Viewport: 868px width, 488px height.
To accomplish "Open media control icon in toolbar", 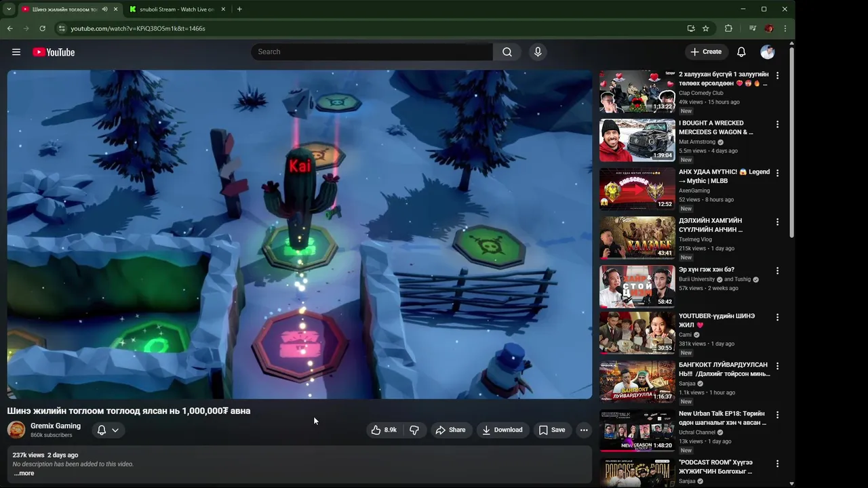I will click(x=753, y=28).
